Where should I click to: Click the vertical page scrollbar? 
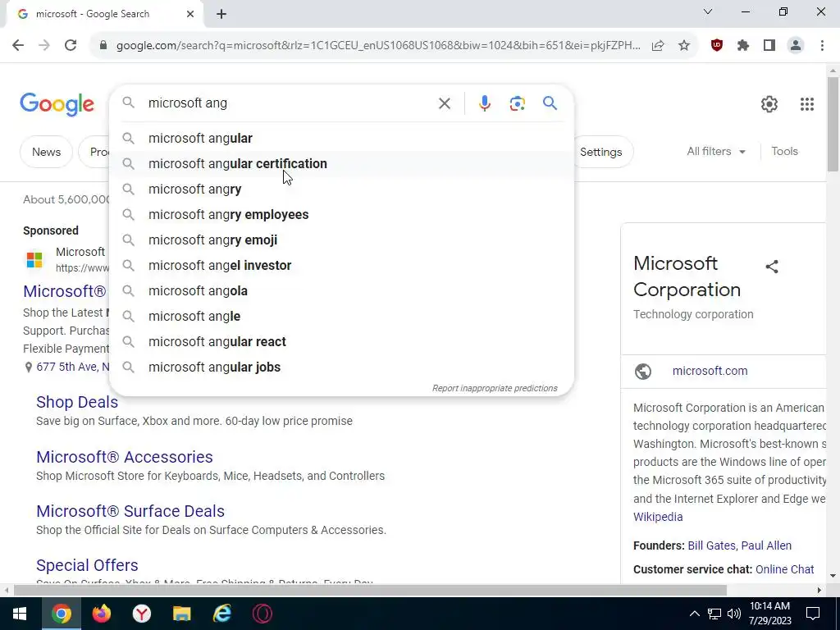coord(833,125)
